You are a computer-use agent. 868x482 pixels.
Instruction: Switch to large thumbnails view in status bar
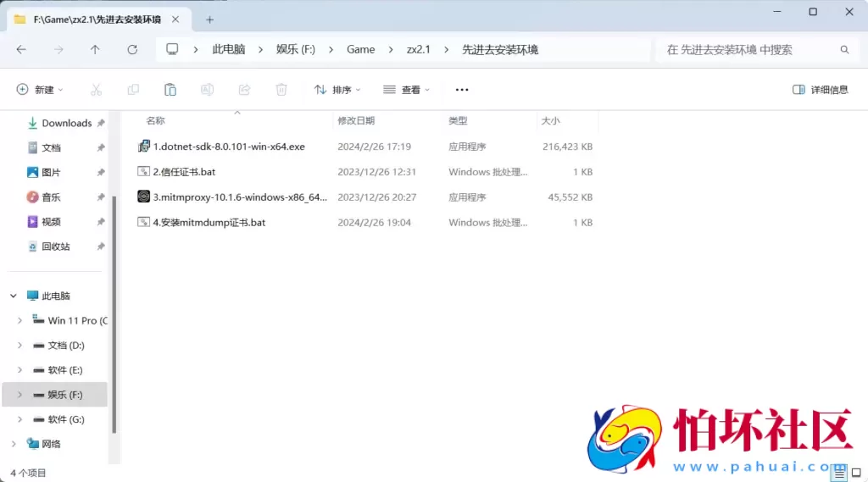pyautogui.click(x=856, y=473)
